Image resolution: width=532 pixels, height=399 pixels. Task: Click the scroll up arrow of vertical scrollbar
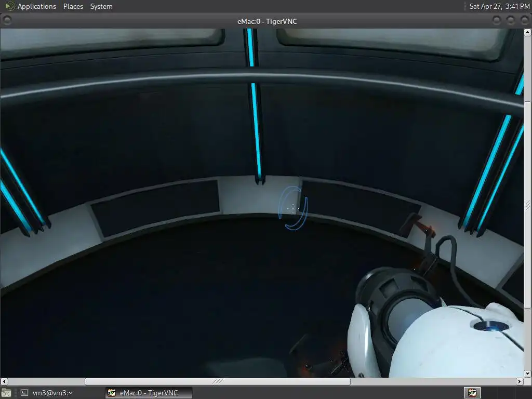point(527,33)
